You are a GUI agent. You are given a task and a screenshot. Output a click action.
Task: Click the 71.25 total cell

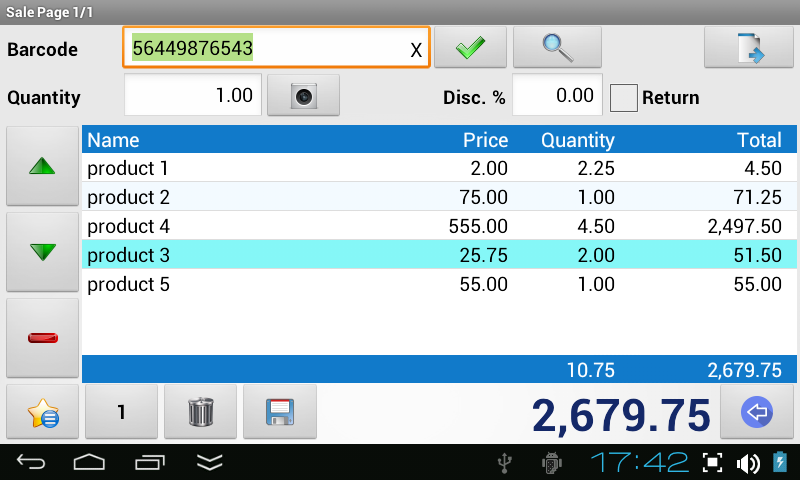[758, 197]
